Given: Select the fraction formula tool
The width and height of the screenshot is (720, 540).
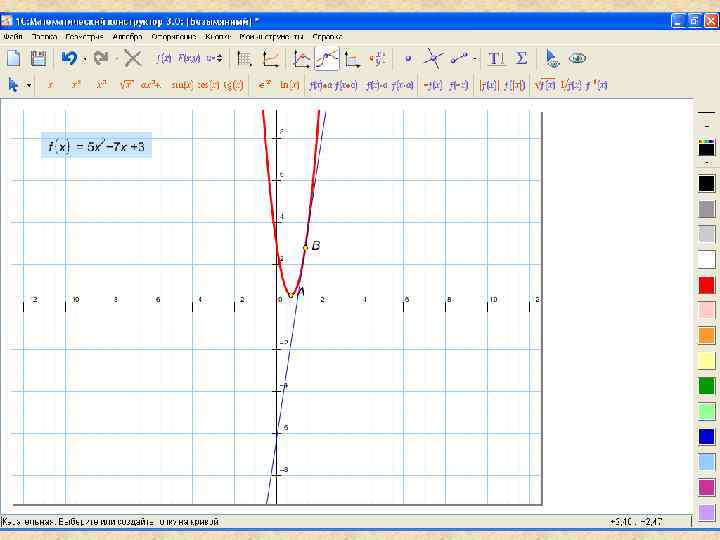Looking at the screenshot, I should 377,59.
